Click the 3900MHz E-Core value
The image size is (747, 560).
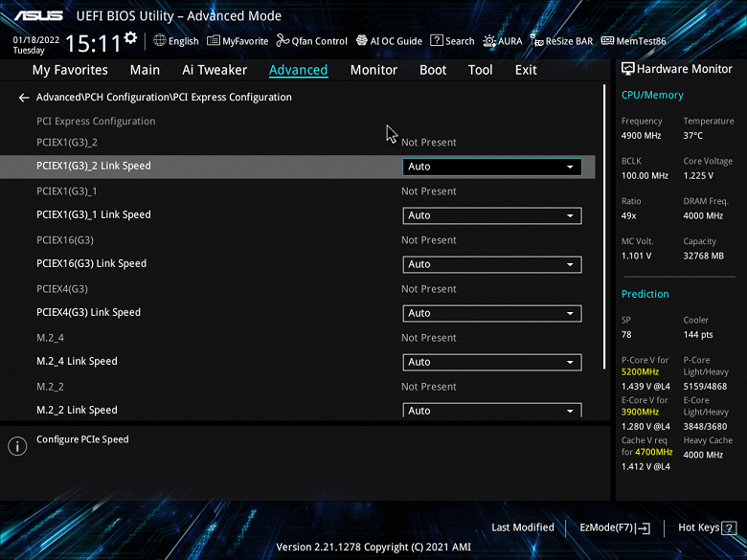640,412
